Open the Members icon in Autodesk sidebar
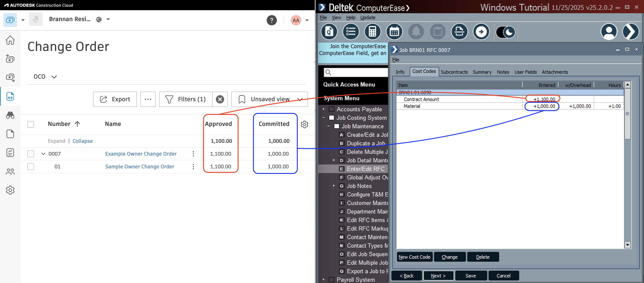Viewport: 644px width, 283px height. point(10,171)
